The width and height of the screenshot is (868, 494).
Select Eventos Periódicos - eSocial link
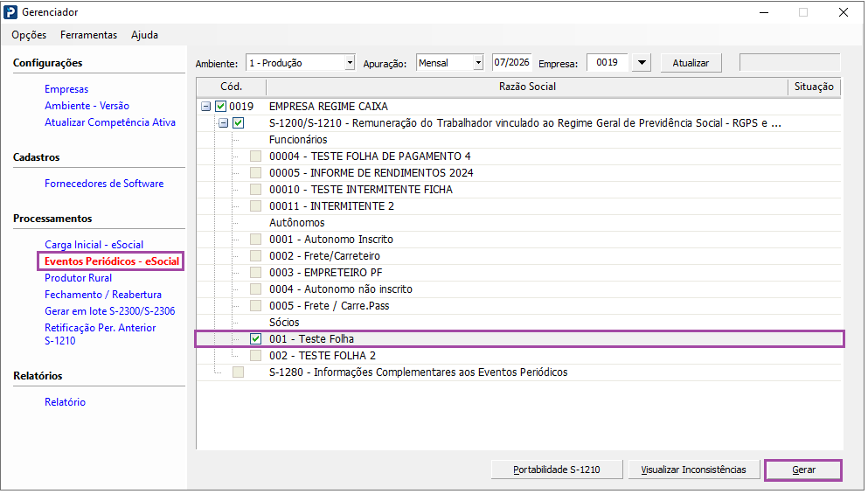112,261
